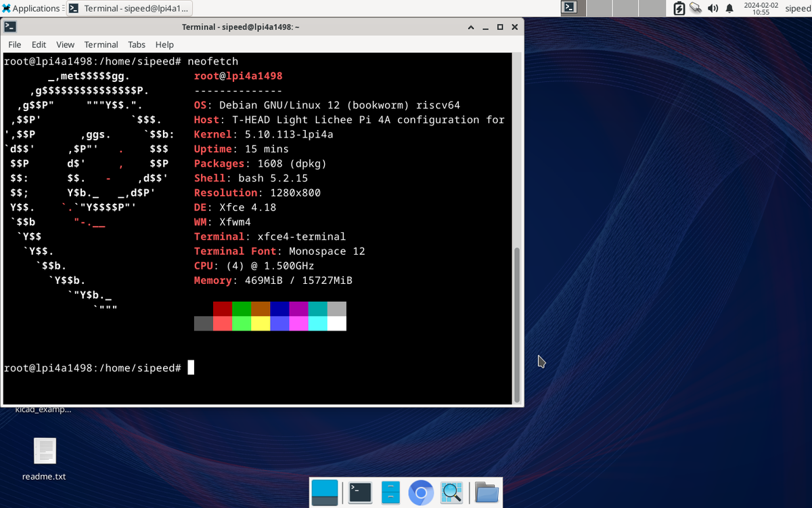Screen dimensions: 812x508
Task: Click the mouse input icon in the tray
Action: [696, 8]
